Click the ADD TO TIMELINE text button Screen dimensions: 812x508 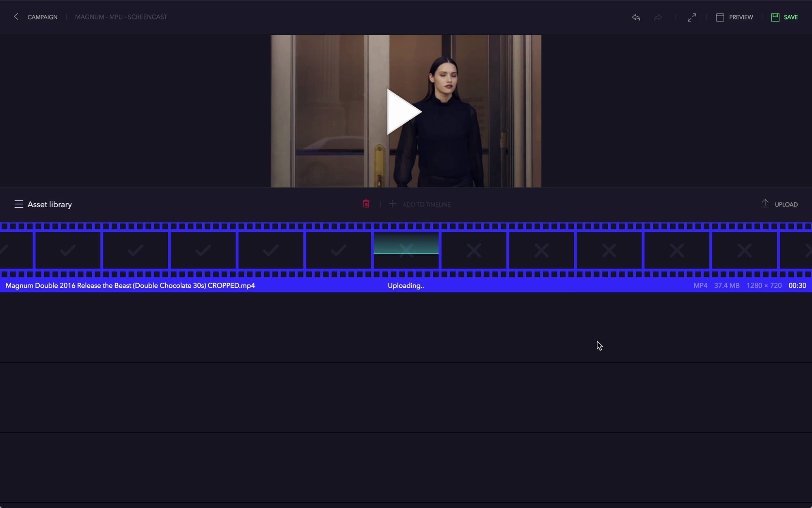426,204
